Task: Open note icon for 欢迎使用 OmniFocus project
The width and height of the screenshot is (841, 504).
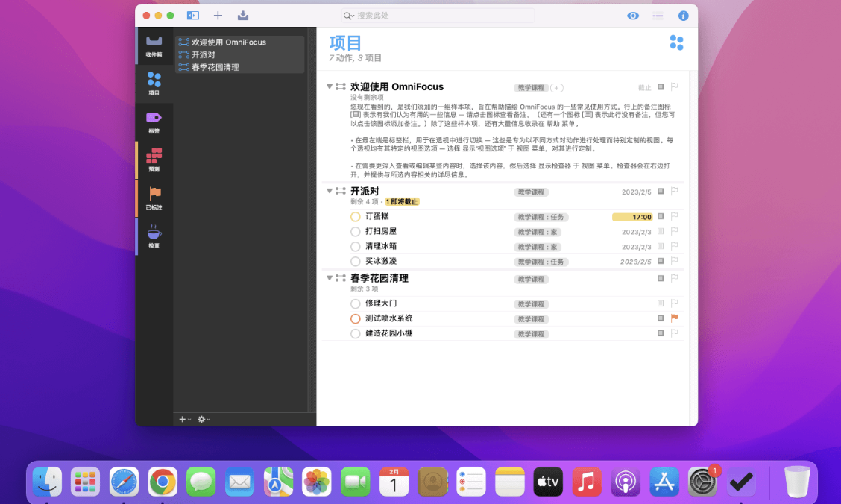Action: click(661, 86)
